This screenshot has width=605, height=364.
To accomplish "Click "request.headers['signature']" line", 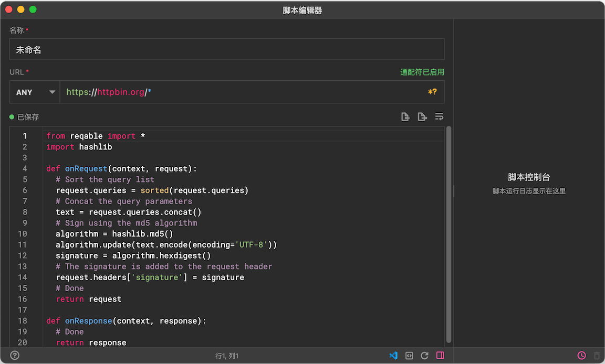I will (x=150, y=277).
